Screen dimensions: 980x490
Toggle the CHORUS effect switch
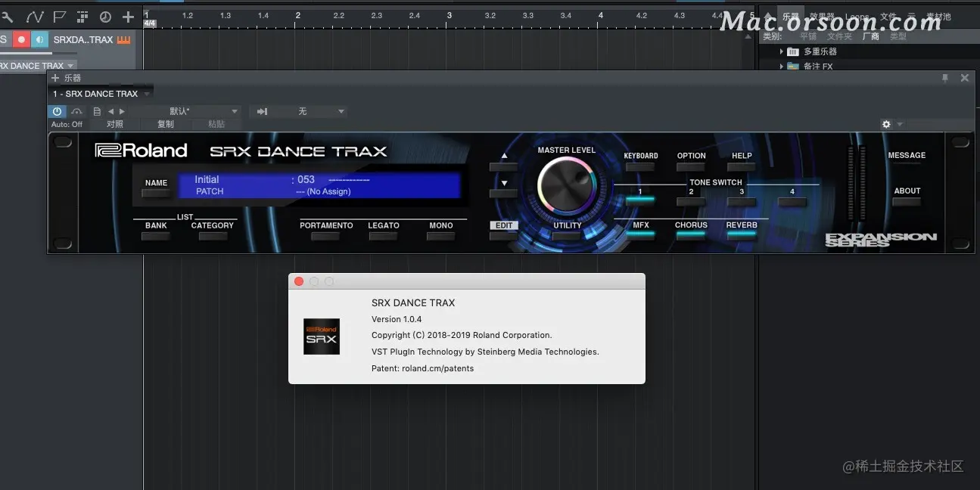pyautogui.click(x=691, y=234)
